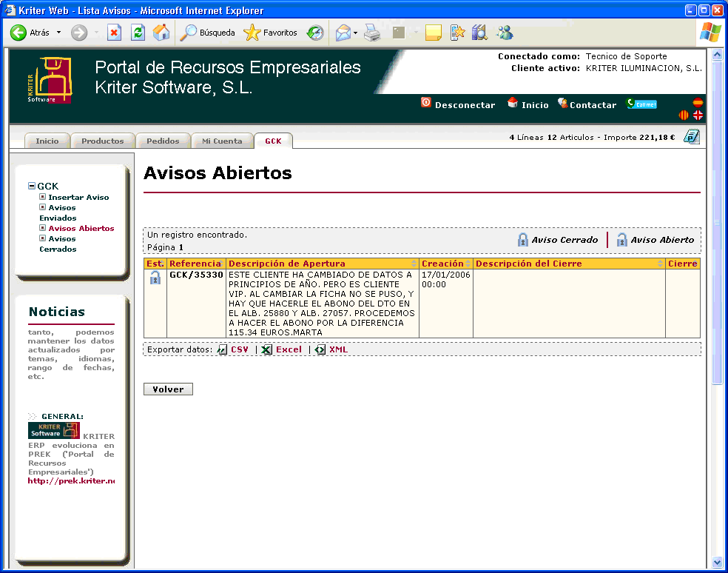Click the Desconectar power icon
This screenshot has width=728, height=573.
pos(425,102)
